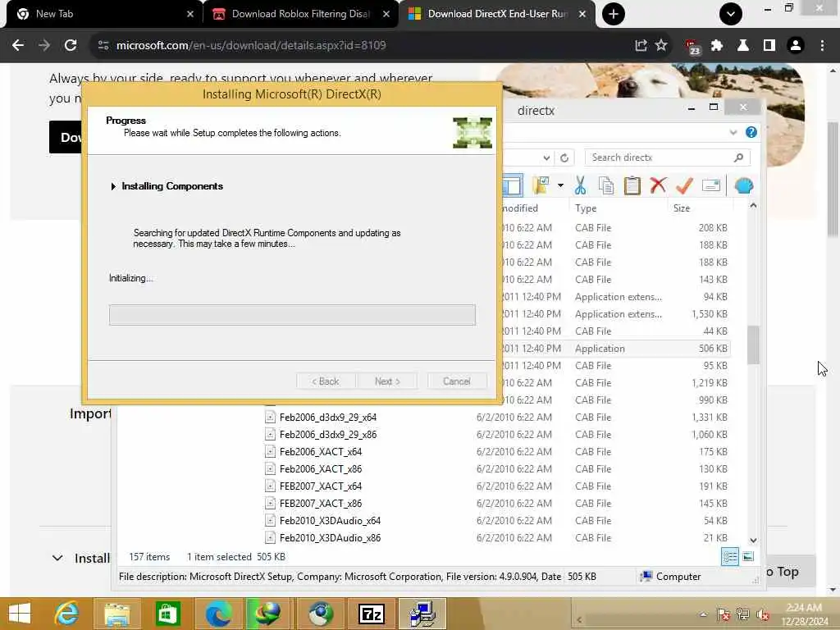Viewport: 840px width, 630px height.
Task: Switch to large icons view in status bar
Action: (748, 557)
